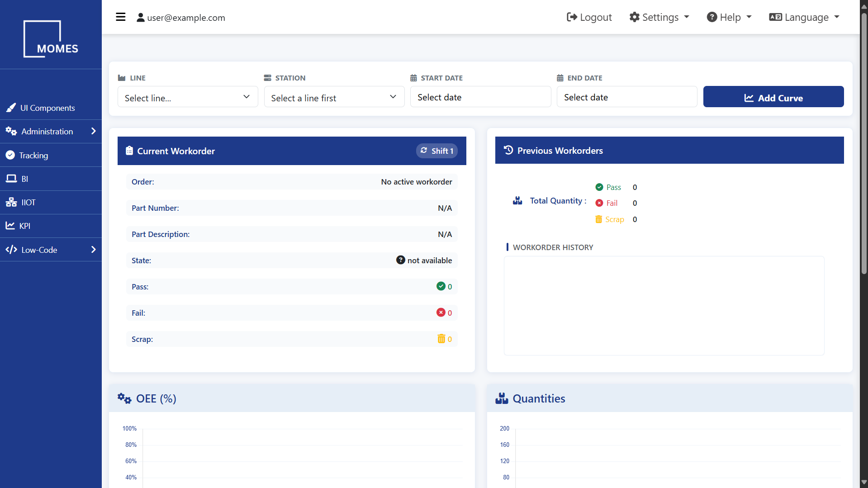Click the IIOT network icon
The width and height of the screenshot is (868, 488).
click(x=11, y=202)
